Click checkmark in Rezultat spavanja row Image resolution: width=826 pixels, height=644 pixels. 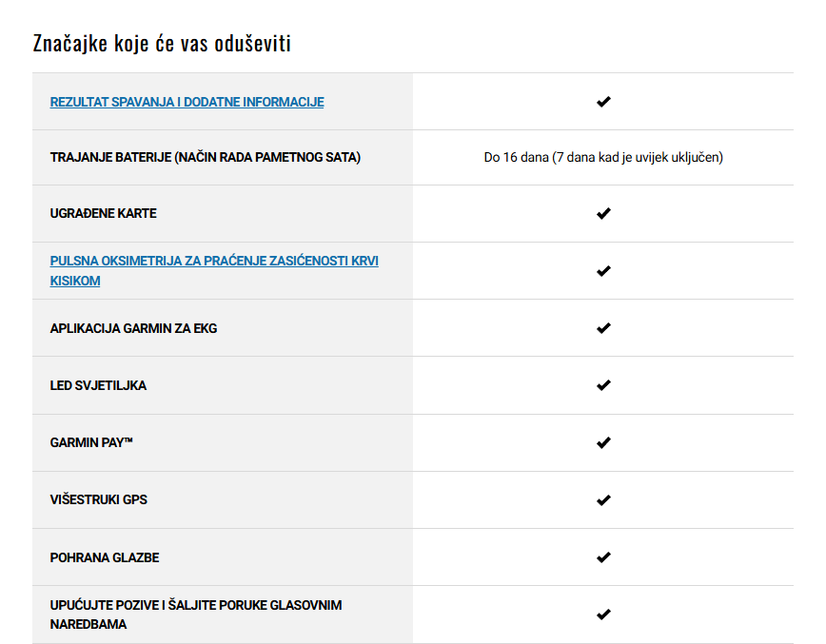tap(603, 102)
